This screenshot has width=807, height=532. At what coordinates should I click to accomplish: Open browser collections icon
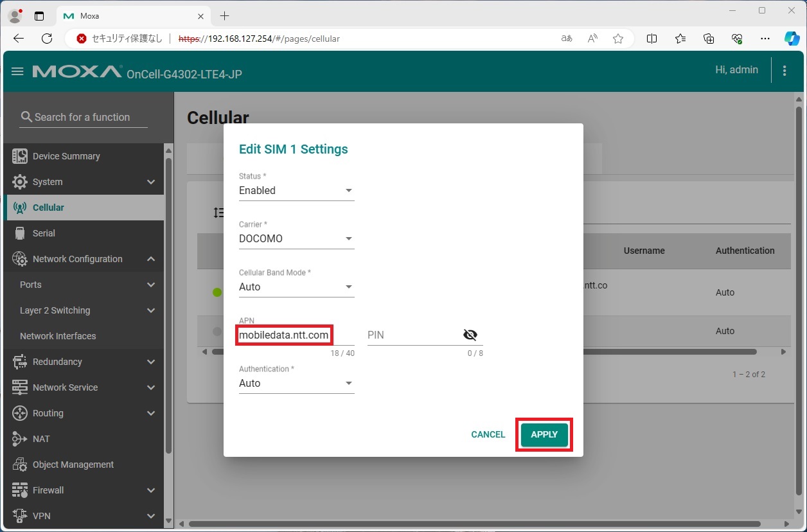click(x=709, y=39)
